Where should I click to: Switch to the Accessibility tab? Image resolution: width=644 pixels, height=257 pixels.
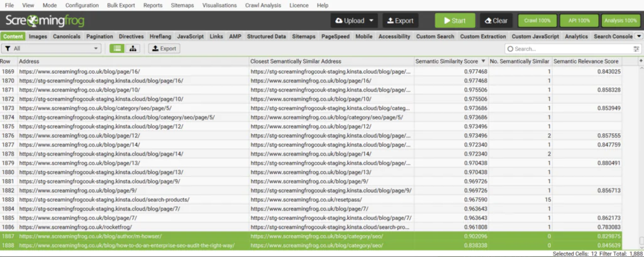click(x=394, y=36)
